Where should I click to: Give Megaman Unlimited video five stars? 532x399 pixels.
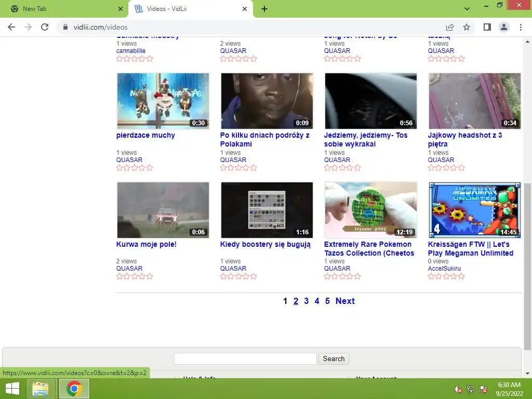[x=461, y=276]
